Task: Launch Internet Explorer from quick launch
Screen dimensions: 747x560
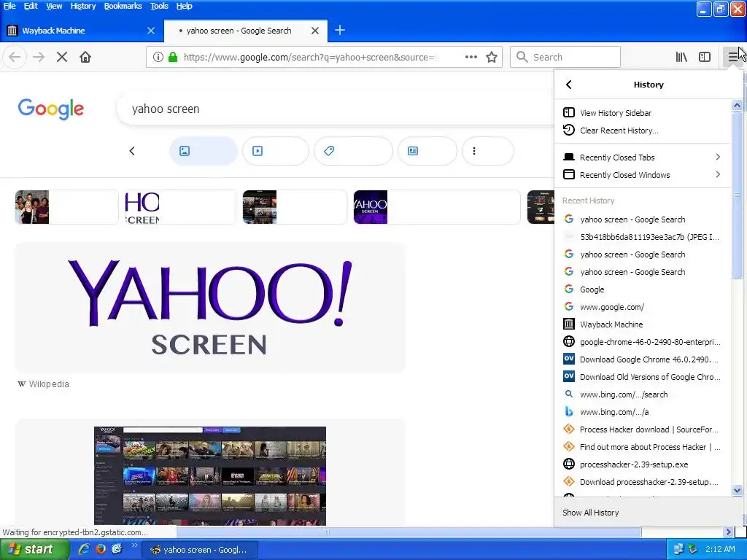Action: click(x=84, y=549)
